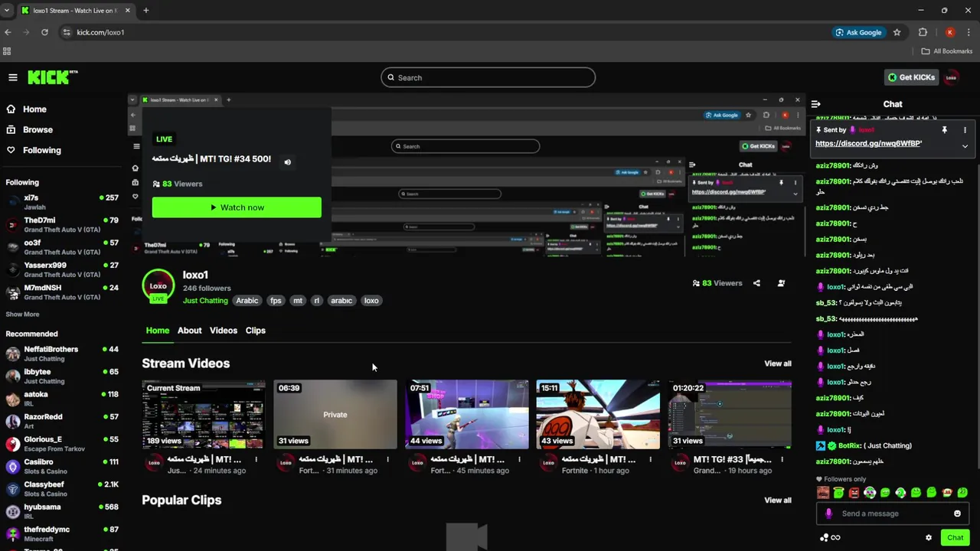This screenshot has width=980, height=551.
Task: Open the Videos tab
Action: [x=224, y=331]
